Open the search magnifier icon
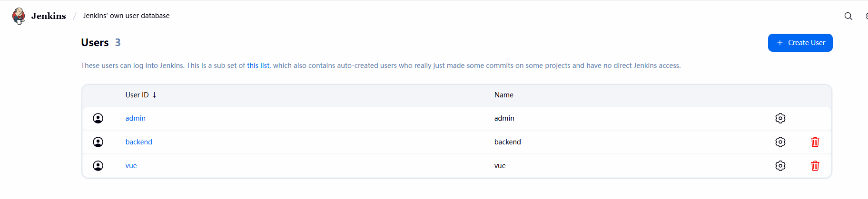The image size is (868, 199). point(848,16)
